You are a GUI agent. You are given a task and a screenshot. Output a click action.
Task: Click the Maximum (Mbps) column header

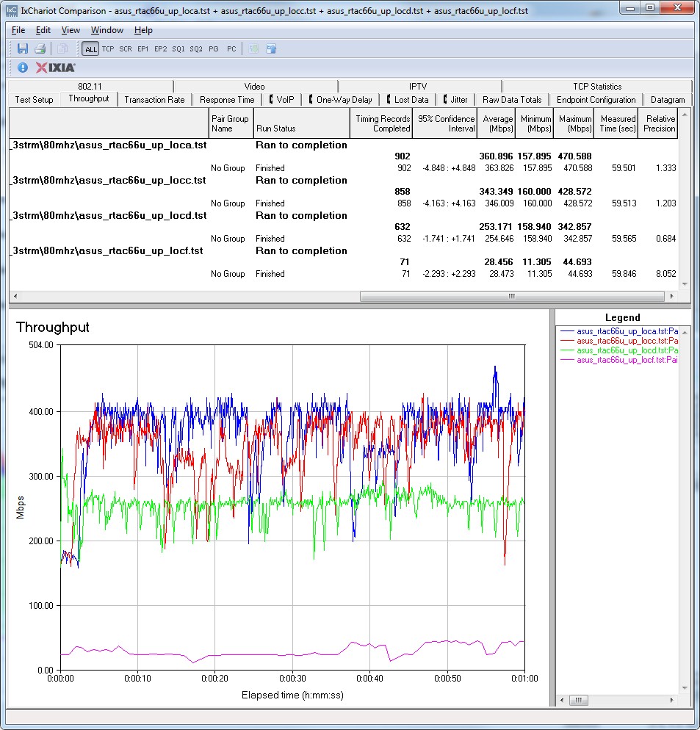coord(574,123)
